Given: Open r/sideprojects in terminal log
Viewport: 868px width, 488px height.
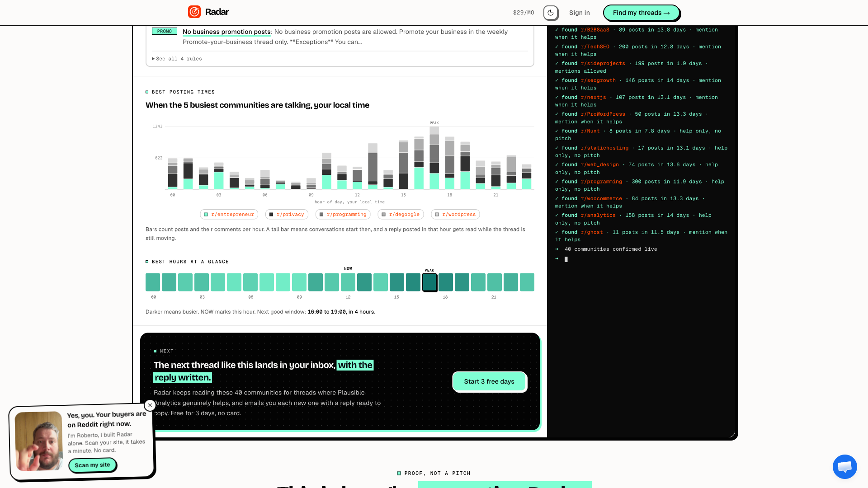Looking at the screenshot, I should coord(603,64).
